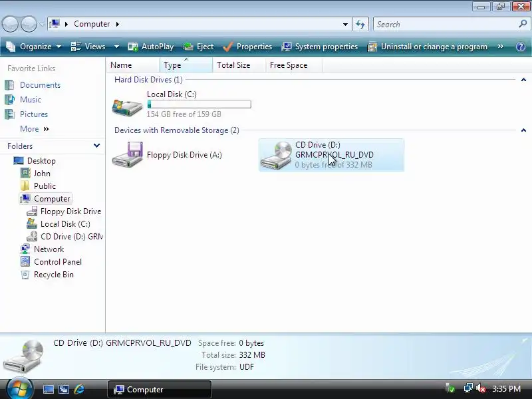Viewport: 532px width, 399px height.
Task: Click the Help question mark icon
Action: tap(521, 47)
